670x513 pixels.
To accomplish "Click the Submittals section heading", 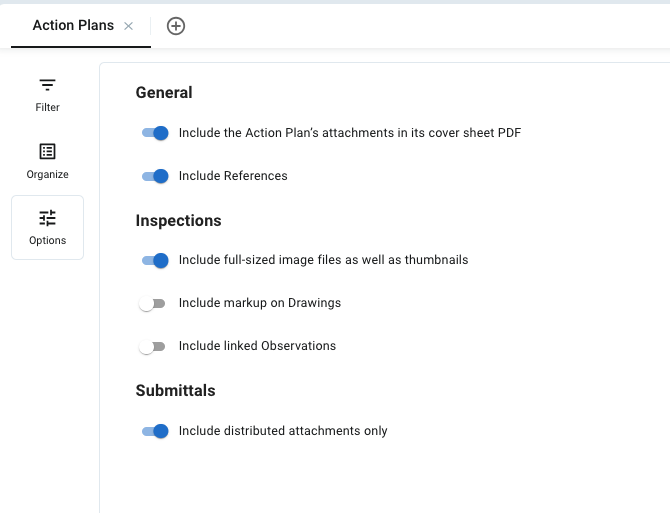I will point(175,390).
